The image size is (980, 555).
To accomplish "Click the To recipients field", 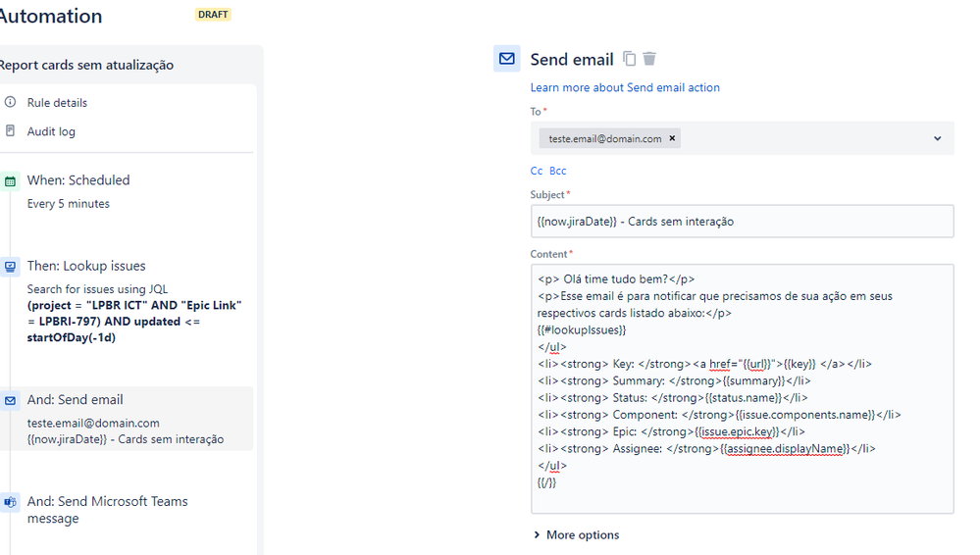I will coord(742,138).
